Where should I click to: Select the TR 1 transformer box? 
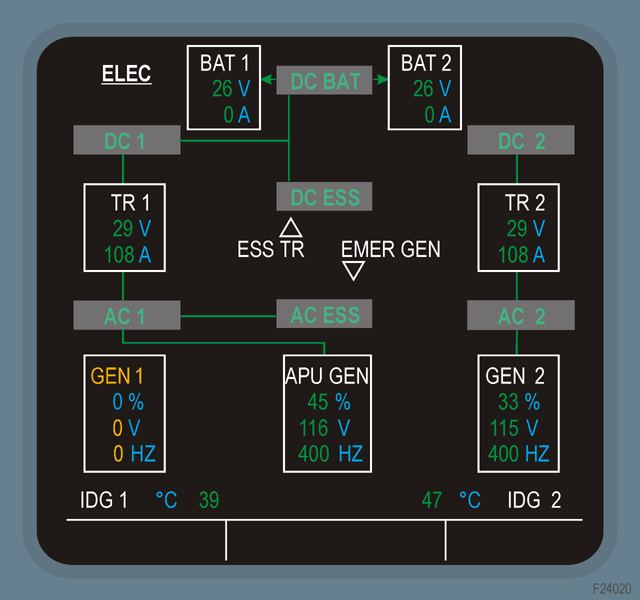pyautogui.click(x=125, y=227)
